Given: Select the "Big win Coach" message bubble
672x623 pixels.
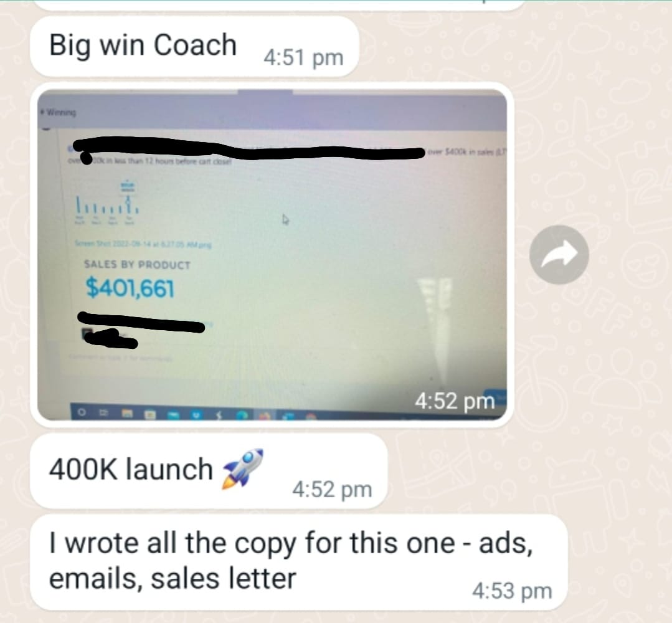Looking at the screenshot, I should [194, 46].
